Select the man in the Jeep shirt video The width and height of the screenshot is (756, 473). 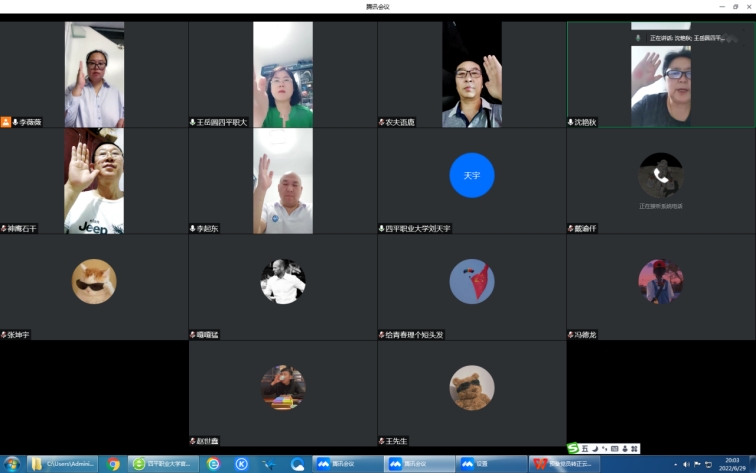tap(94, 181)
